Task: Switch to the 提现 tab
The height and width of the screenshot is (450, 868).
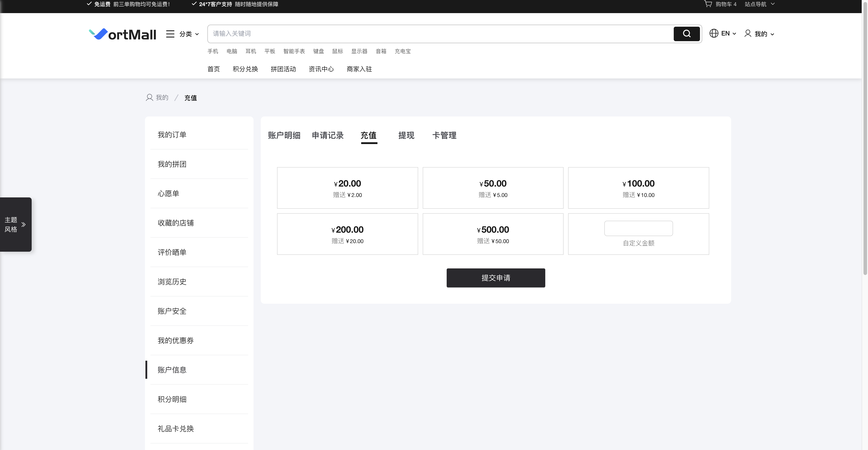Action: pyautogui.click(x=406, y=135)
